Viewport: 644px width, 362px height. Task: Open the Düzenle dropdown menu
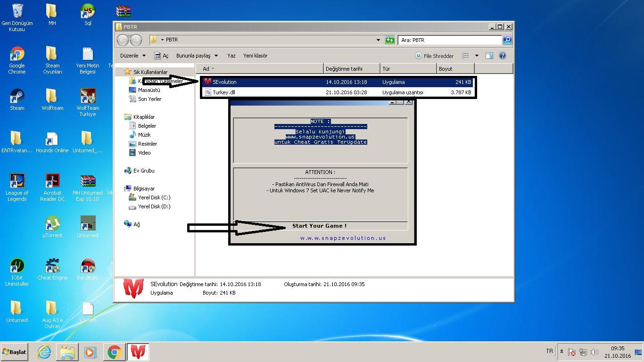coord(133,56)
